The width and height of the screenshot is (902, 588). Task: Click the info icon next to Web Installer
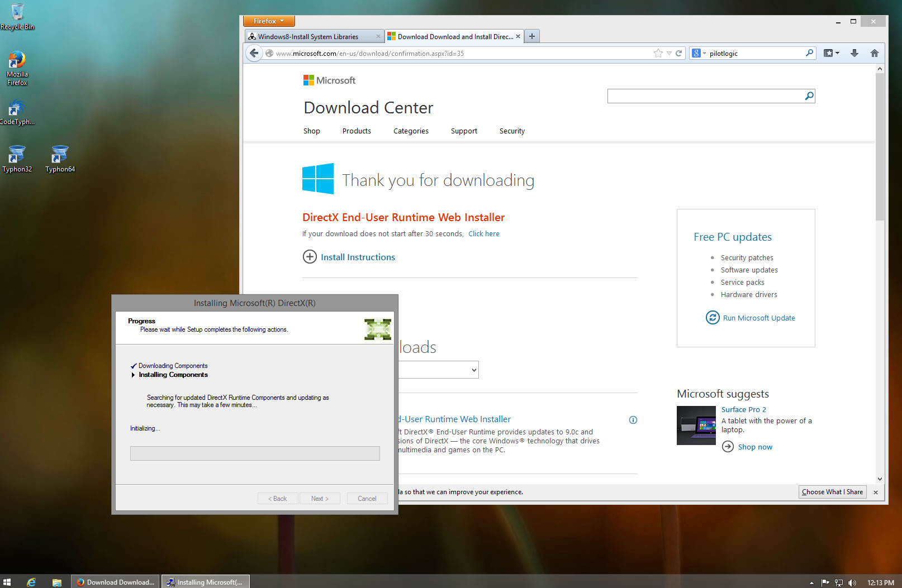point(633,420)
